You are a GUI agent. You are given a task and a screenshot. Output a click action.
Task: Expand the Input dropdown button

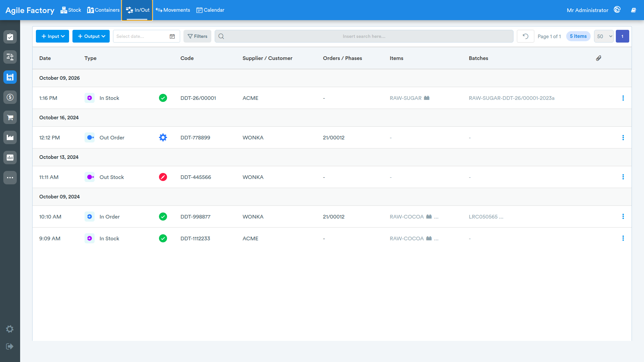pyautogui.click(x=52, y=36)
